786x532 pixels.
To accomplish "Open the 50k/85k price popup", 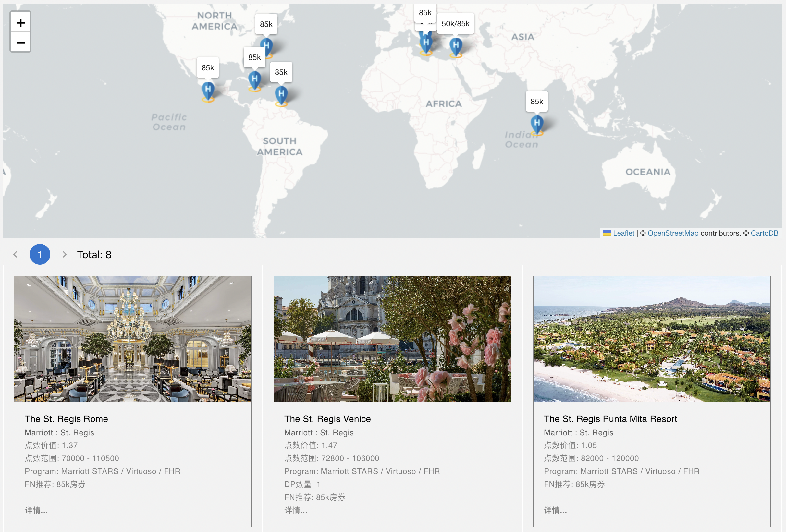I will 455,24.
